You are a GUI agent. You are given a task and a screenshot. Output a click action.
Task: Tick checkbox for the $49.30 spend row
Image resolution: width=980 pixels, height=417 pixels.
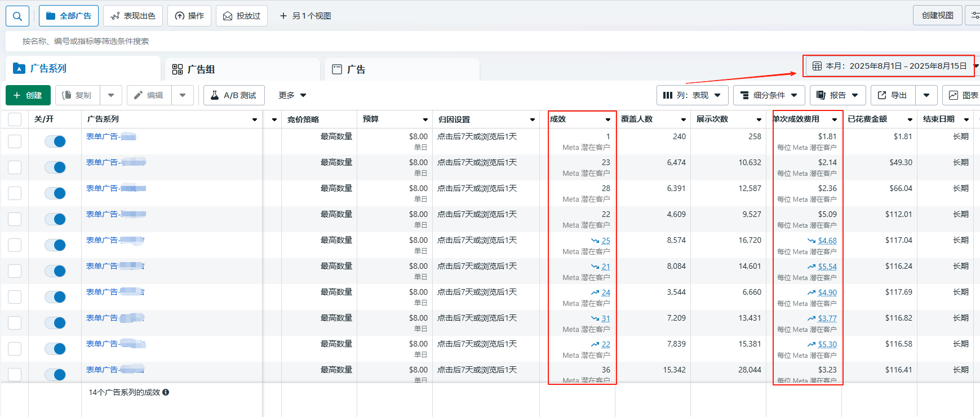coord(15,167)
